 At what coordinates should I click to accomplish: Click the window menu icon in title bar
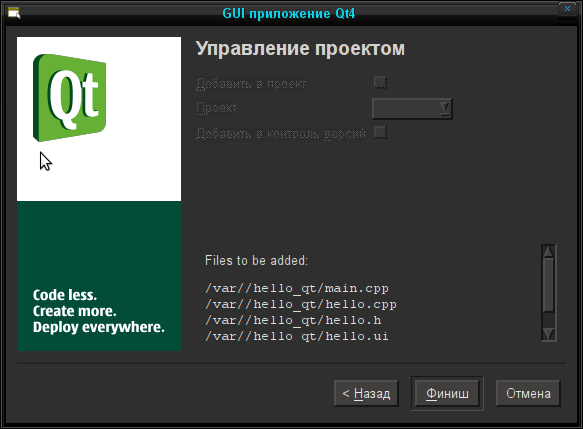pos(14,13)
